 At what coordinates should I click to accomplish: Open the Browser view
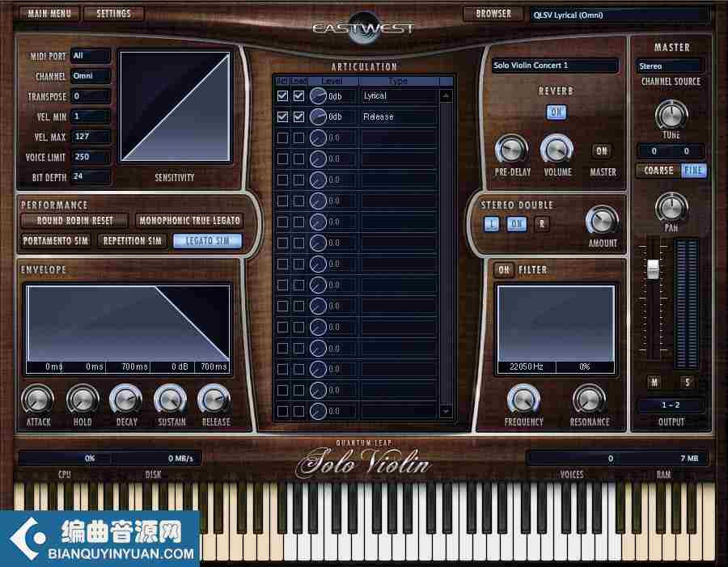pyautogui.click(x=493, y=14)
